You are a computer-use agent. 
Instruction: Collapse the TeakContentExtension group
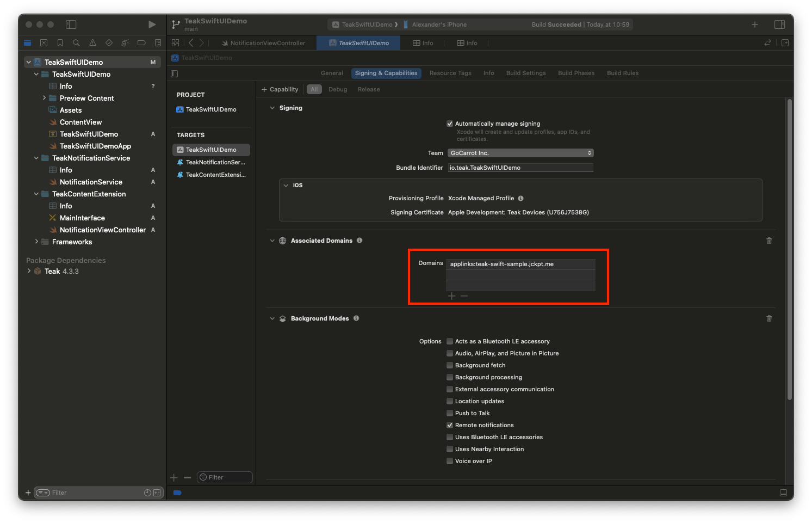pos(36,194)
